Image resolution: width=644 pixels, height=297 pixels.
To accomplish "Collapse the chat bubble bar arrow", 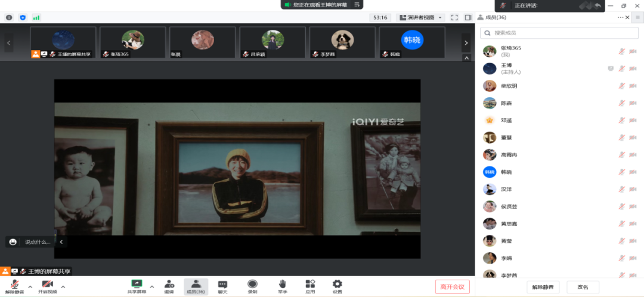I will (61, 242).
